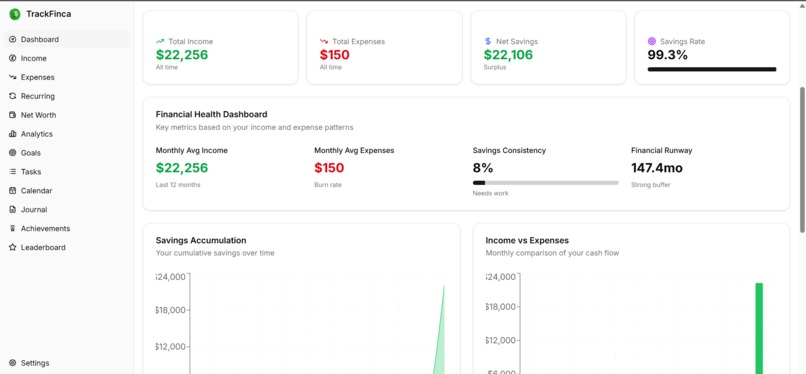This screenshot has height=374, width=806.
Task: Click the Financial Health Dashboard heading
Action: click(x=211, y=114)
